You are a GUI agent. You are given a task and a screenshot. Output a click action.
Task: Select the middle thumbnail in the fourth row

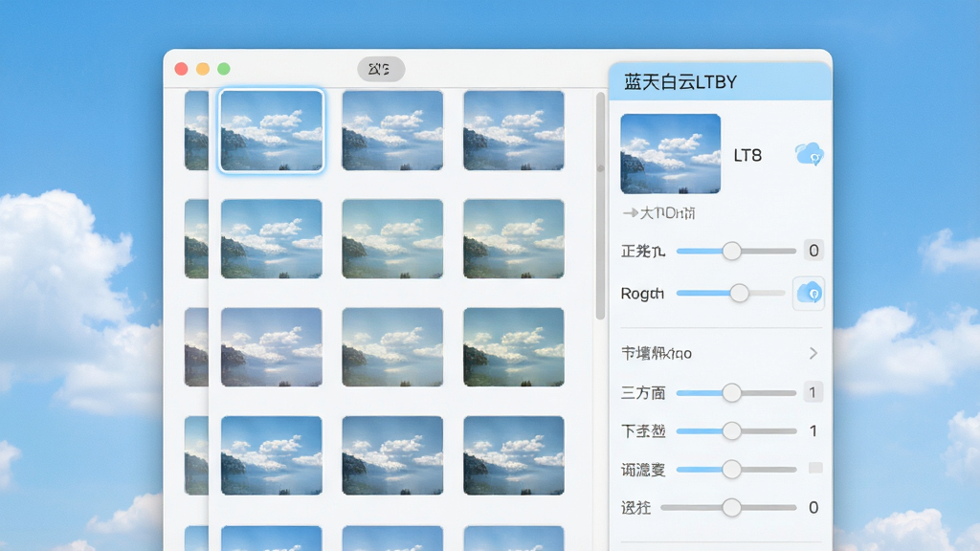pyautogui.click(x=392, y=455)
